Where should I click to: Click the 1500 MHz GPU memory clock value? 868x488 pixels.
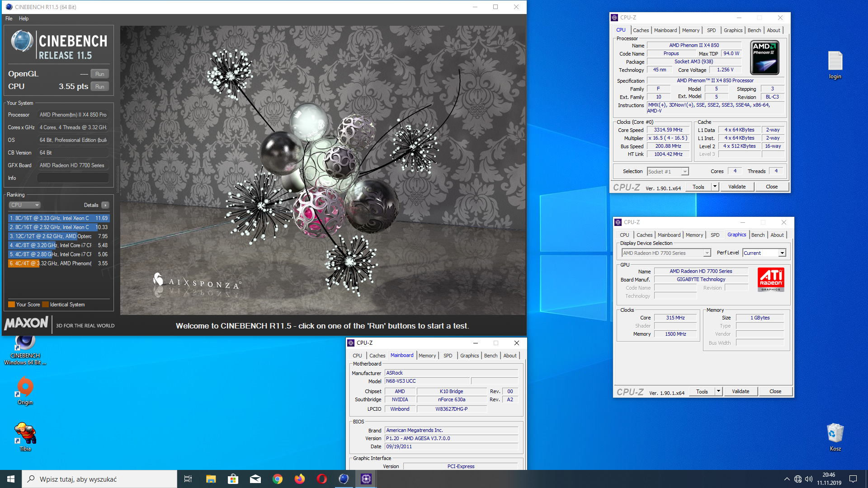pyautogui.click(x=675, y=334)
